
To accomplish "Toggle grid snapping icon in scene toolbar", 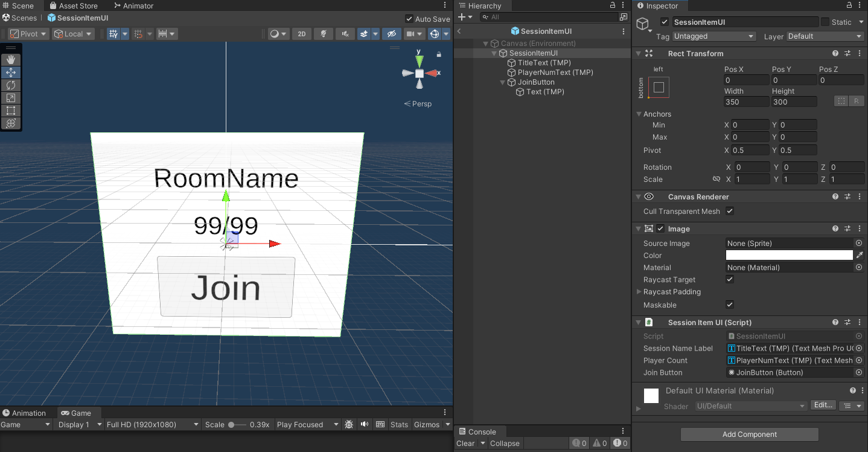I will click(x=114, y=34).
